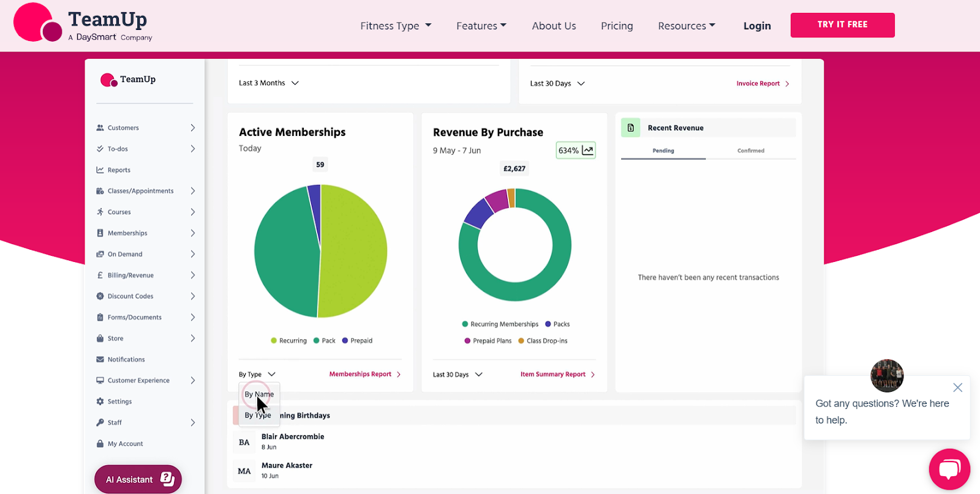Click the Recurring legend color dot
Screen dimensions: 980x494
pos(274,340)
